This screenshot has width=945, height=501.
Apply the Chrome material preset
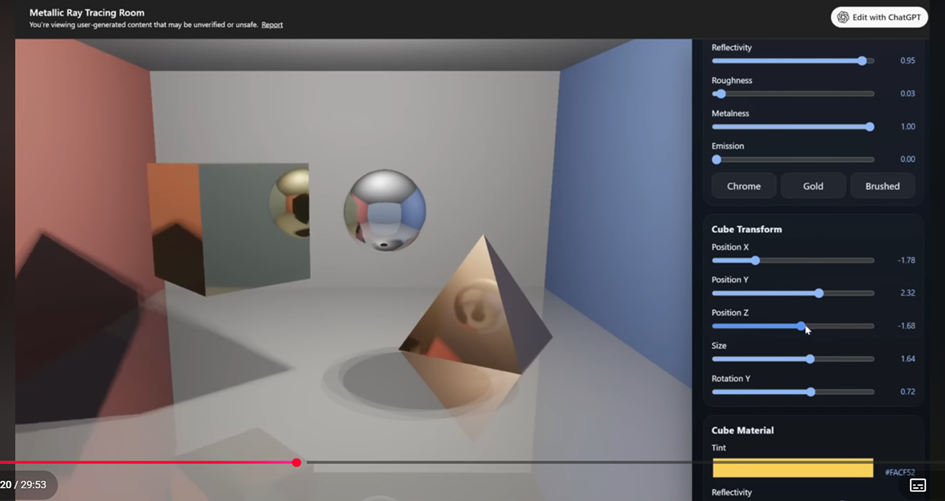click(743, 186)
